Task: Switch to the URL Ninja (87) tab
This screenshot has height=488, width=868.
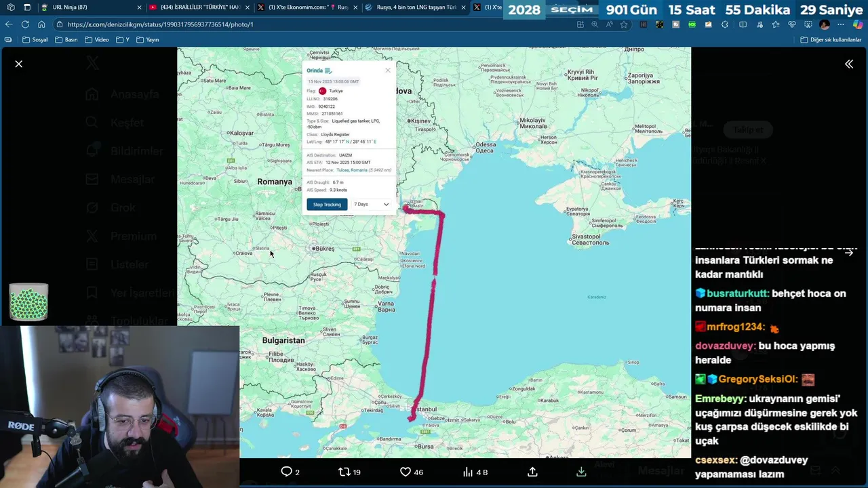Action: click(92, 7)
